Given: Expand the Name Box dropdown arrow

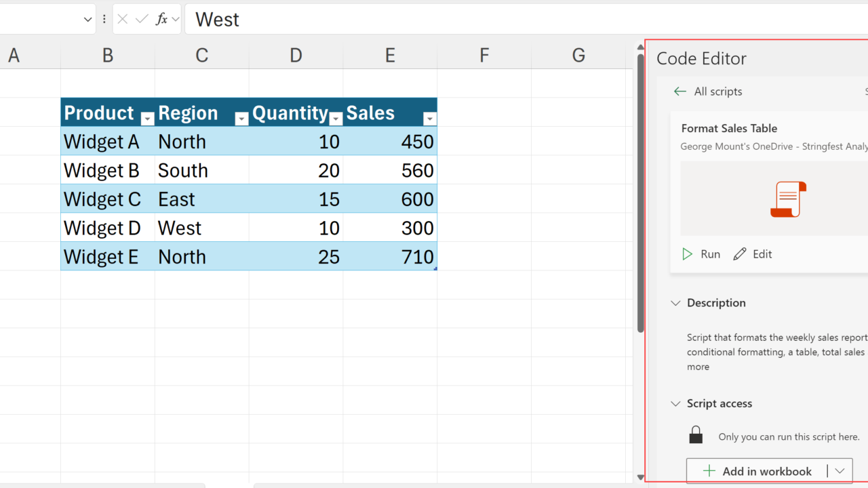Looking at the screenshot, I should [87, 20].
